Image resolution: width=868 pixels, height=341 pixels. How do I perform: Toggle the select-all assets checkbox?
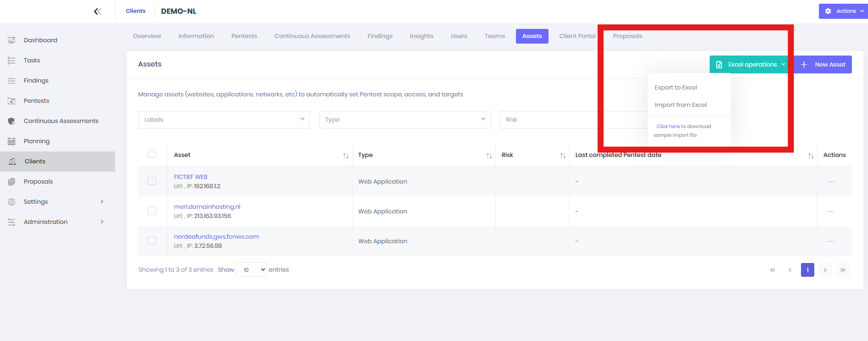click(x=152, y=154)
